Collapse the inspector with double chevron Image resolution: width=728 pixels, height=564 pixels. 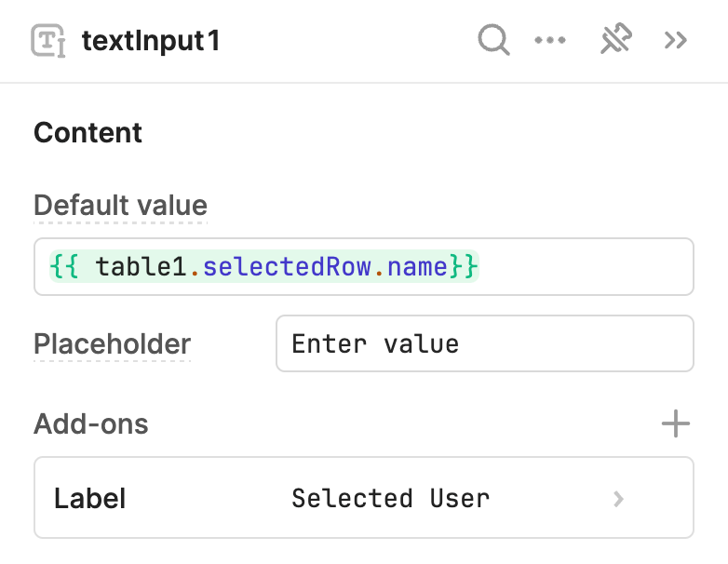pyautogui.click(x=676, y=40)
